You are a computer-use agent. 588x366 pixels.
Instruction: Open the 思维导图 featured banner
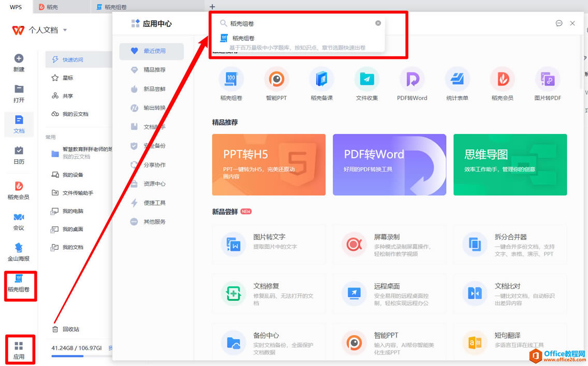tap(510, 164)
